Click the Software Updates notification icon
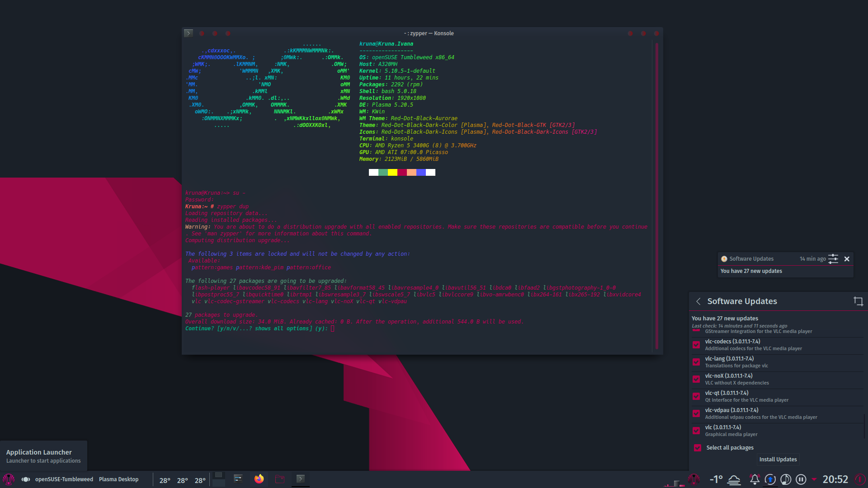This screenshot has width=868, height=488. [724, 259]
